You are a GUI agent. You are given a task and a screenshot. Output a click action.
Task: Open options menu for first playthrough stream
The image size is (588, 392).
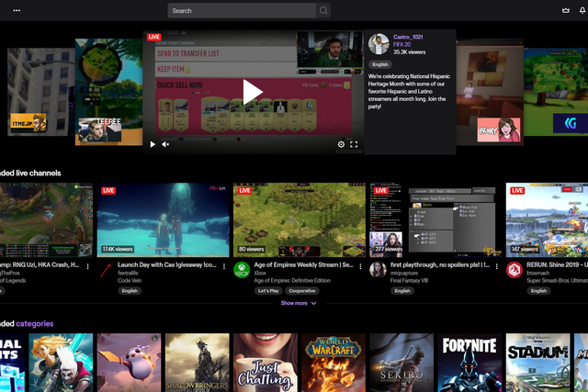[496, 266]
